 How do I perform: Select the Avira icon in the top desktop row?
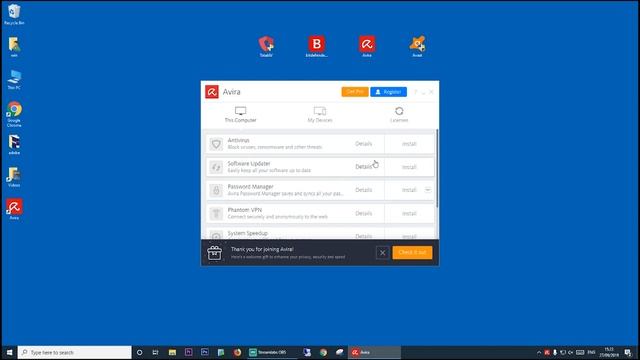367,47
